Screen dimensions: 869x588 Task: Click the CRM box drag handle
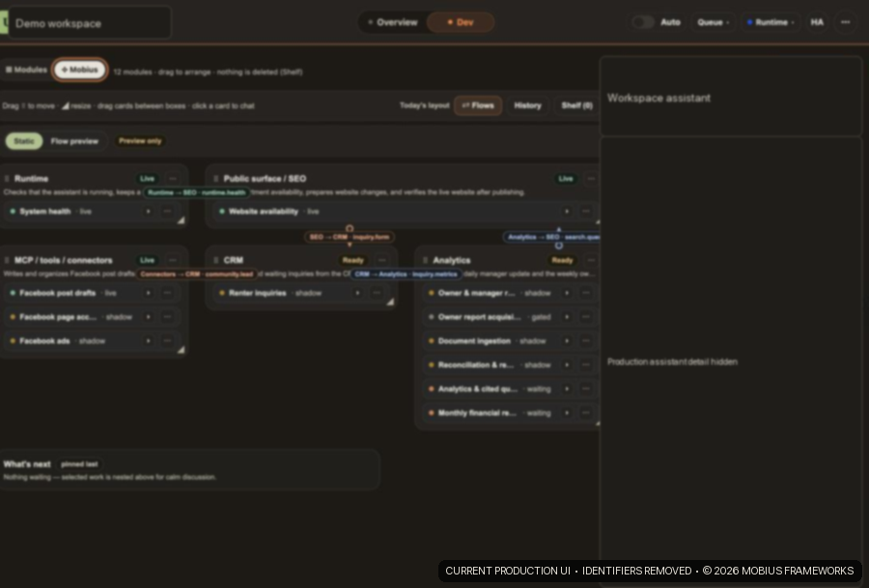tap(216, 260)
